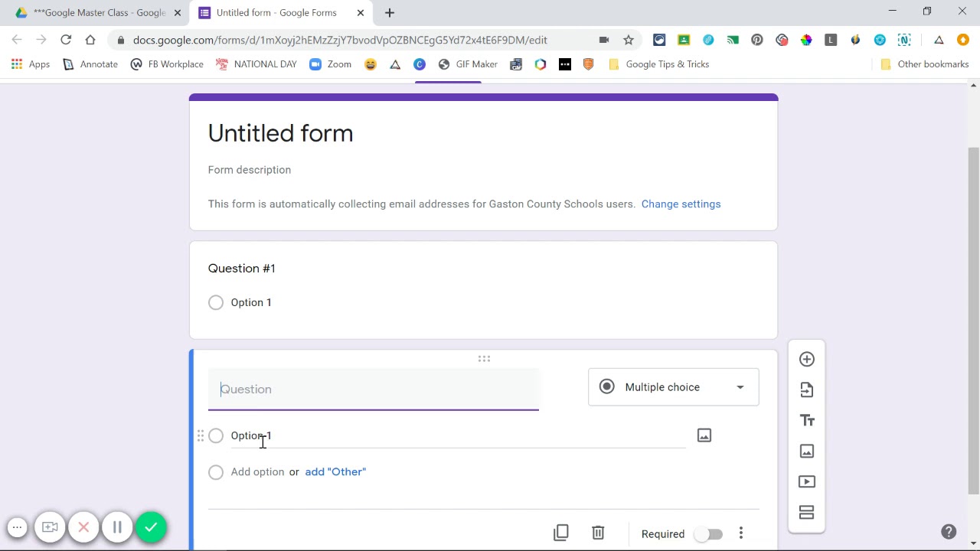Duplicate the current question
Viewport: 980px width, 551px height.
(x=561, y=533)
